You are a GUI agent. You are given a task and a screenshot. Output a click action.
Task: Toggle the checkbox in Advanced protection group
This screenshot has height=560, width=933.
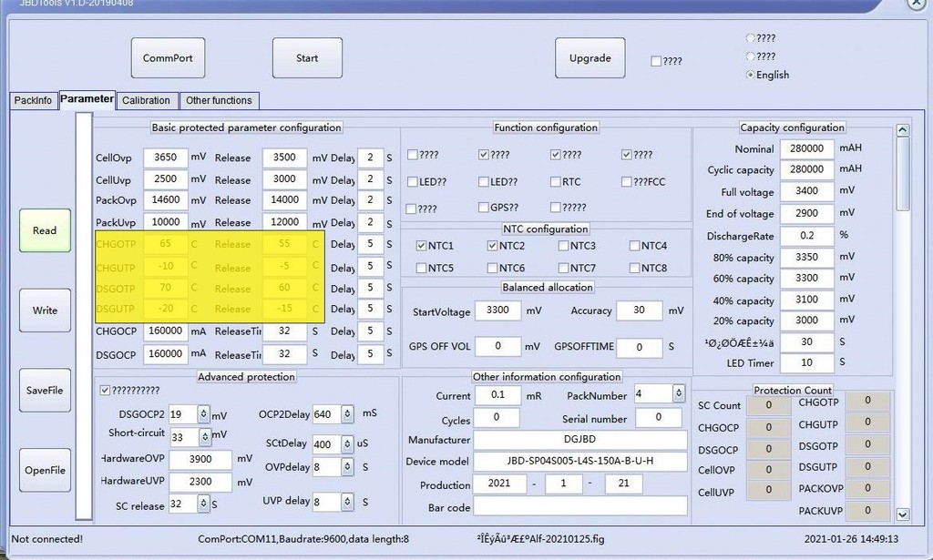pos(106,391)
